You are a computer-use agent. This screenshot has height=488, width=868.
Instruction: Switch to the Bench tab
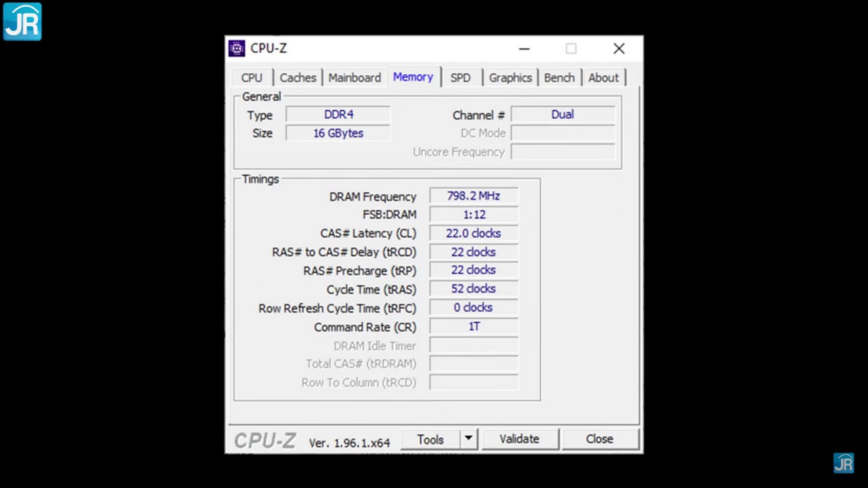pyautogui.click(x=559, y=78)
